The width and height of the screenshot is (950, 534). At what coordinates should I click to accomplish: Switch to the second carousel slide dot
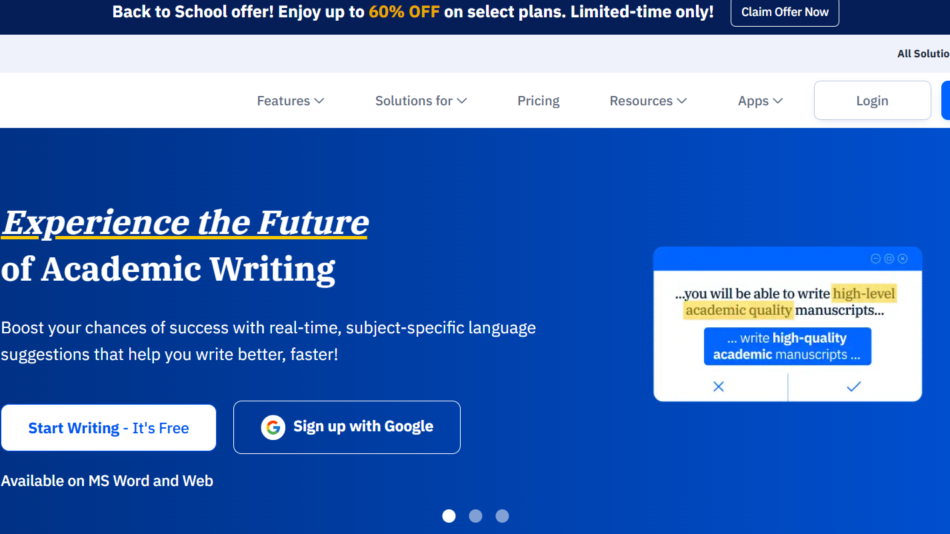[x=476, y=516]
